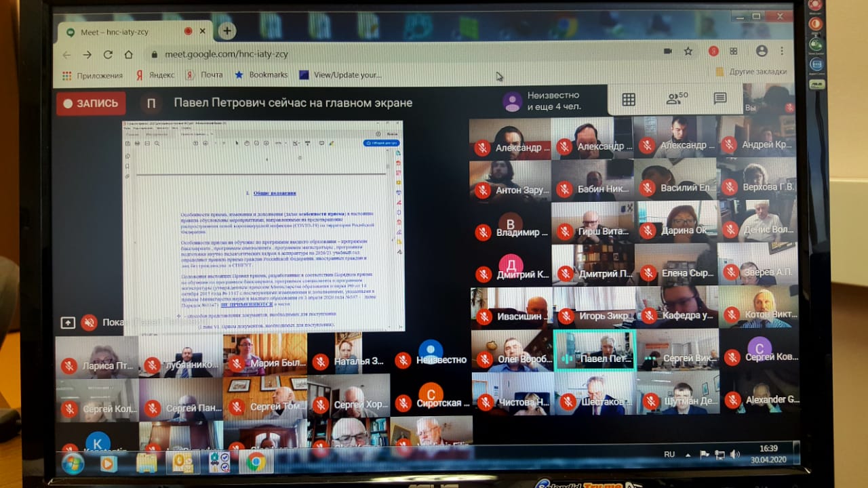Open the Chrome three-dot menu
Viewport: 868px width, 488px height.
783,52
